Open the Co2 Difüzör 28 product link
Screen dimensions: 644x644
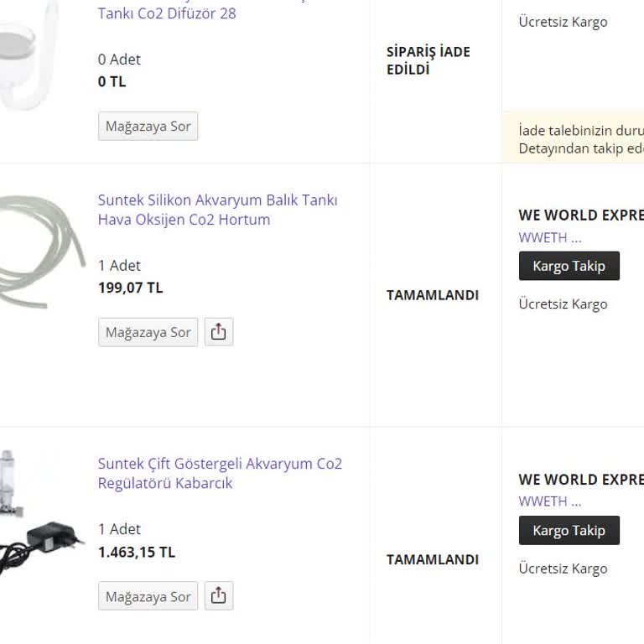click(x=167, y=13)
